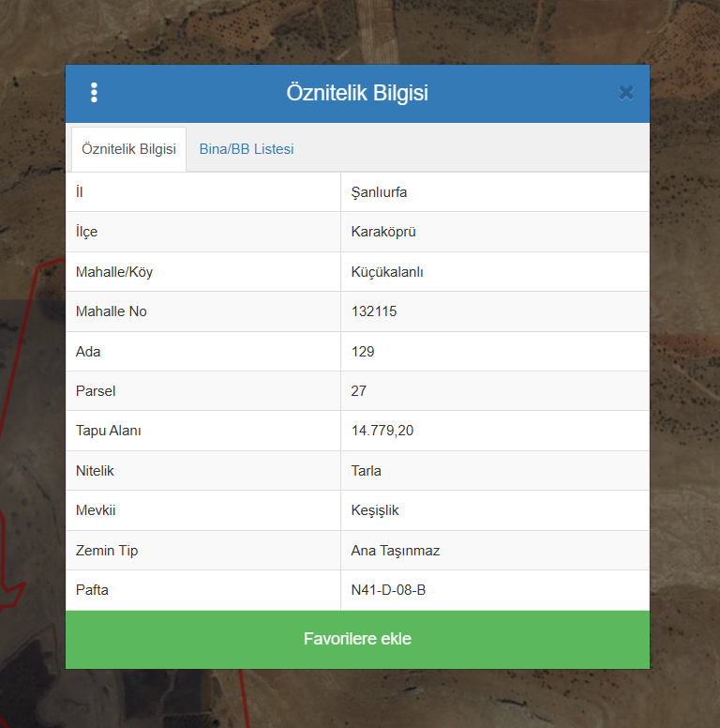Screen dimensions: 720x728
Task: Close the Öznitelik Bilgisi dialog
Action: point(626,93)
